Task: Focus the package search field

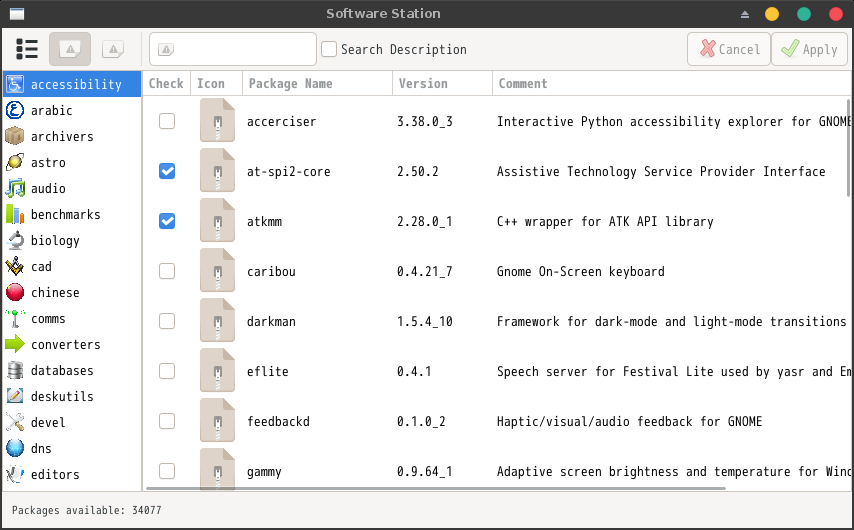Action: click(233, 49)
